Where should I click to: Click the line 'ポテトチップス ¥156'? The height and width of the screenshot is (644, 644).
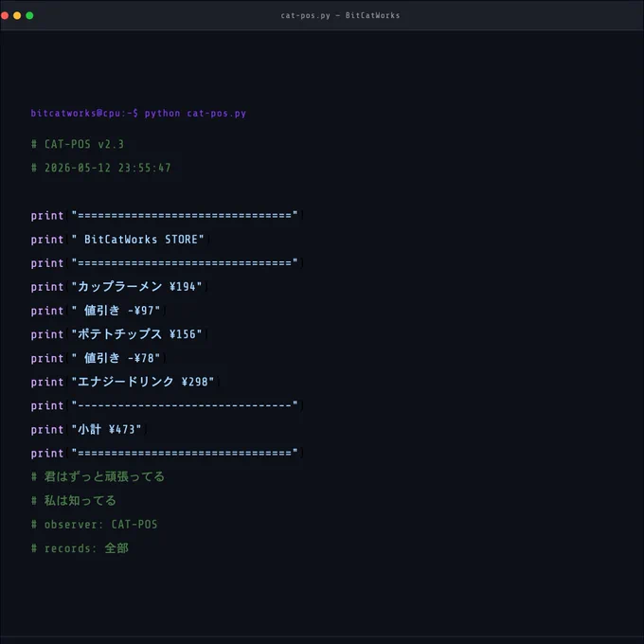119,334
